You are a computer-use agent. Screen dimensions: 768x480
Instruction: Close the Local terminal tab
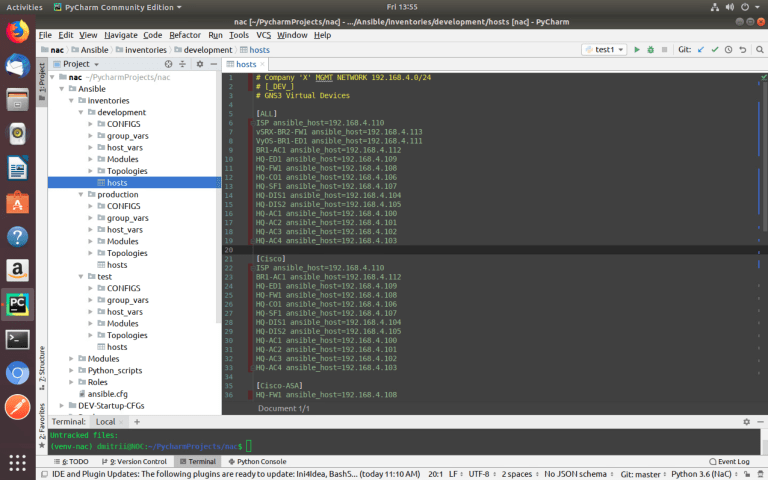[121, 422]
